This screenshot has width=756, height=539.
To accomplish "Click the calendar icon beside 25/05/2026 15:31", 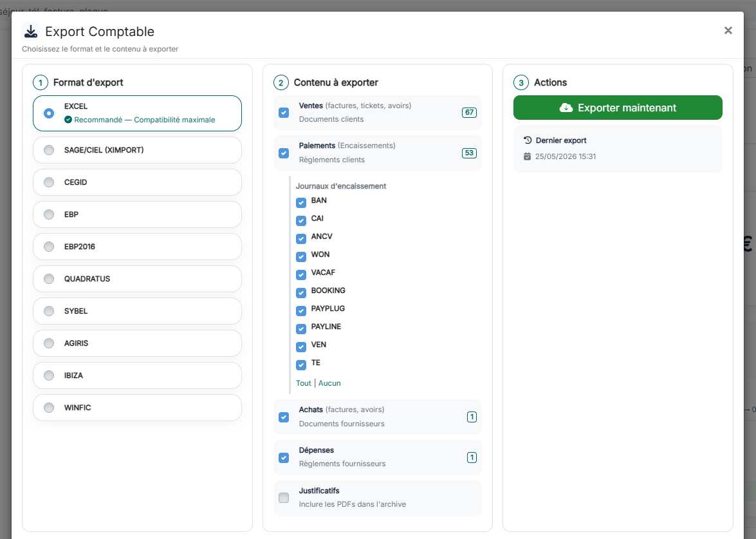I will 528,156.
